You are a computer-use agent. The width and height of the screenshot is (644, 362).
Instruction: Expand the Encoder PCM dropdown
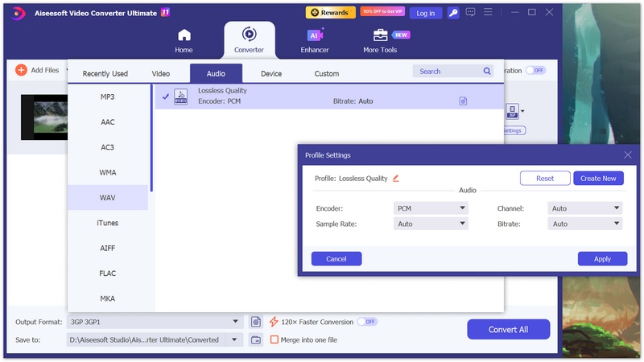[431, 208]
